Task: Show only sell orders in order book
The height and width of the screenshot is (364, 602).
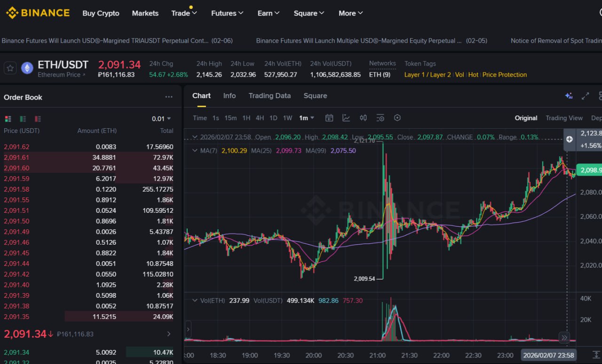Action: pyautogui.click(x=38, y=119)
